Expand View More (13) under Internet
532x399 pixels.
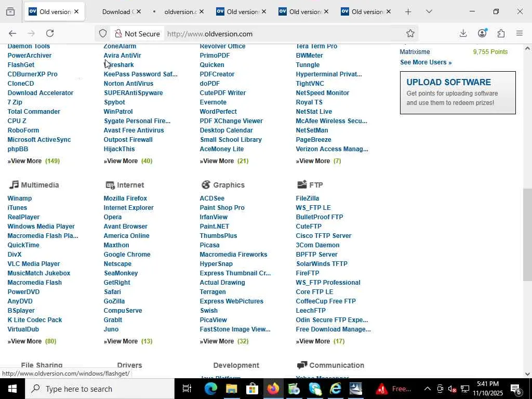point(128,341)
